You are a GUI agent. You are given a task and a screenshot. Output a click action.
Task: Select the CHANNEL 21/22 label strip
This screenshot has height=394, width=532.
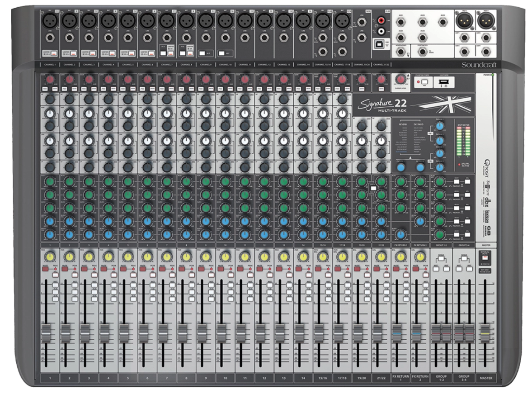[x=382, y=64]
